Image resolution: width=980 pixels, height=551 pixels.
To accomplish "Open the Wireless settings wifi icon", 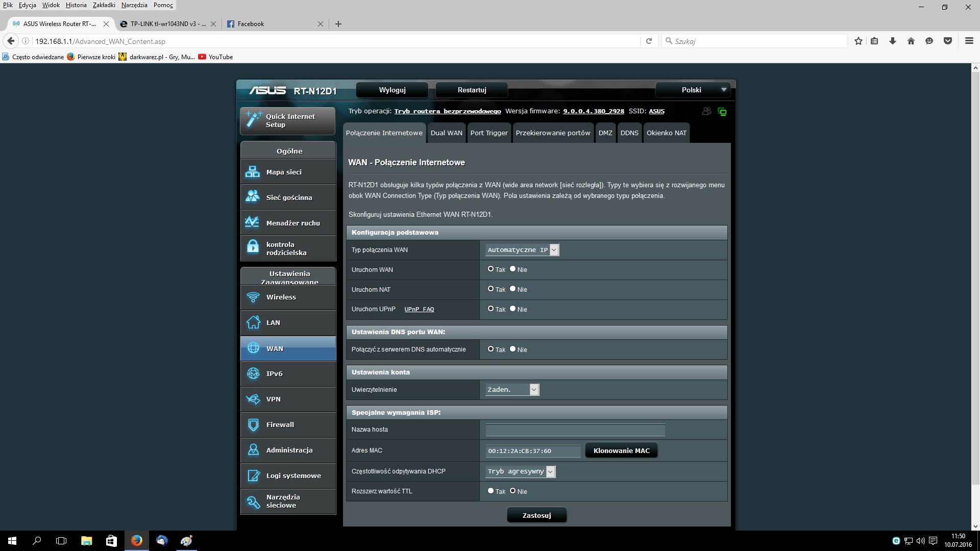I will pyautogui.click(x=253, y=297).
